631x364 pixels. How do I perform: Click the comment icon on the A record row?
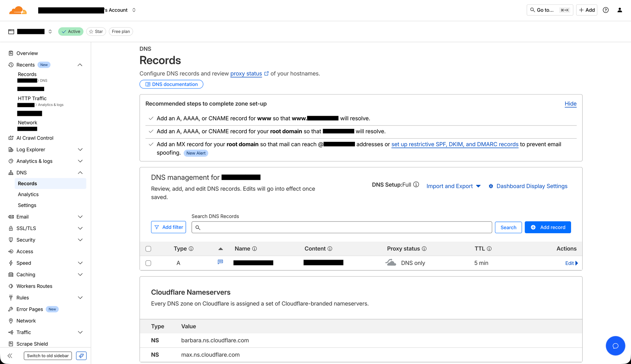[220, 262]
